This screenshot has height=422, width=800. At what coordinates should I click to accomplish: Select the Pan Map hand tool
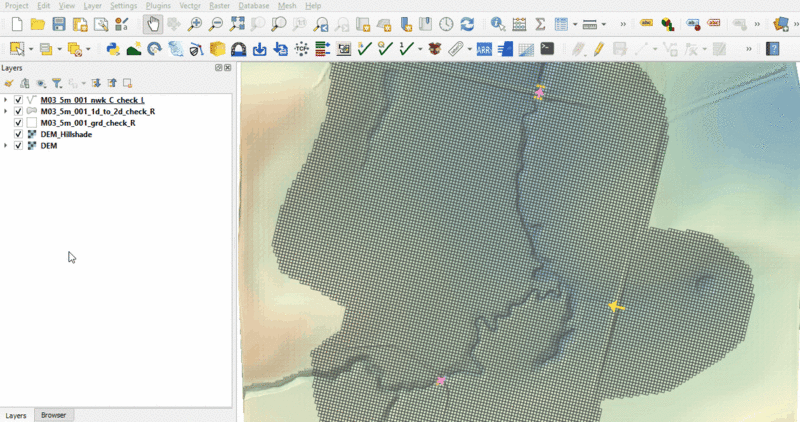pos(151,24)
